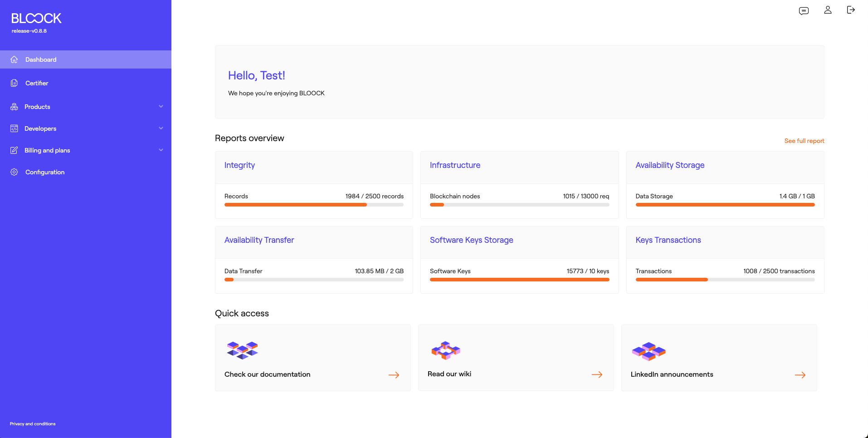The width and height of the screenshot is (868, 438).
Task: Click the Developers code icon
Action: pos(14,128)
